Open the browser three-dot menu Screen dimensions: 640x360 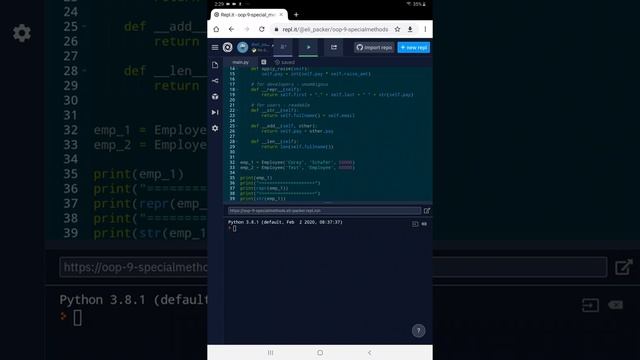[x=425, y=29]
